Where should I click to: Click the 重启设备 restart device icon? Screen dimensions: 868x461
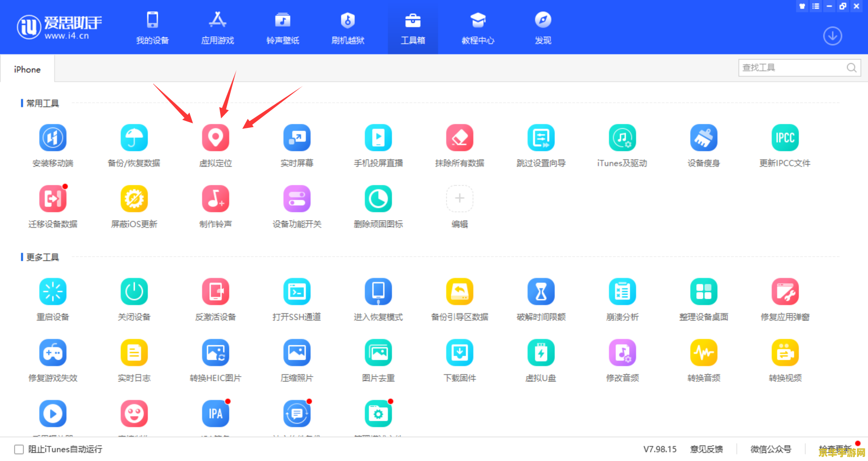[x=53, y=292]
